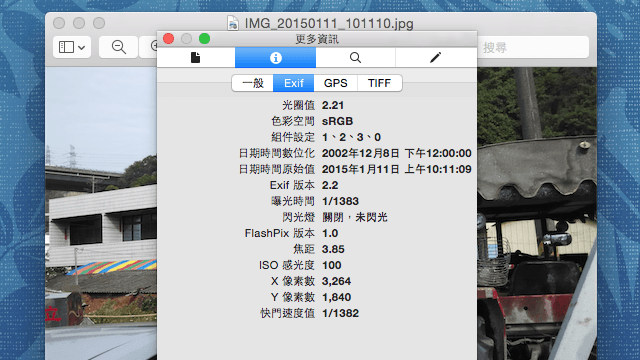Click the 更多資訊 window title

pos(317,39)
